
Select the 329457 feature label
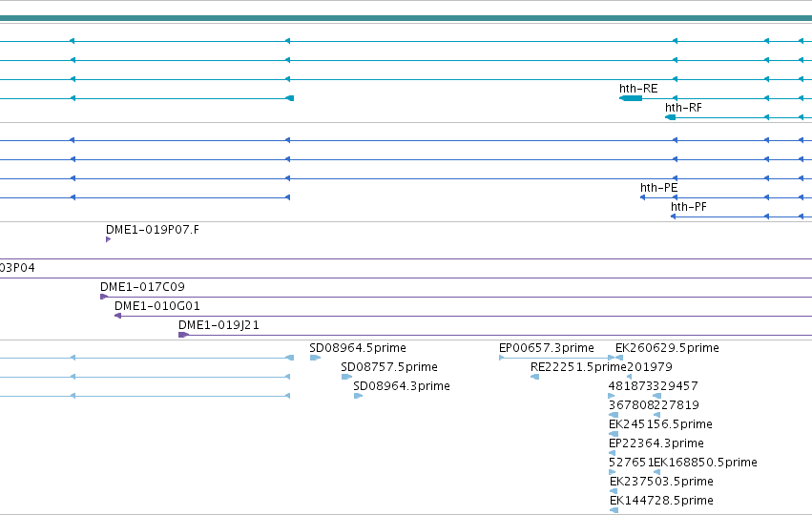(676, 386)
